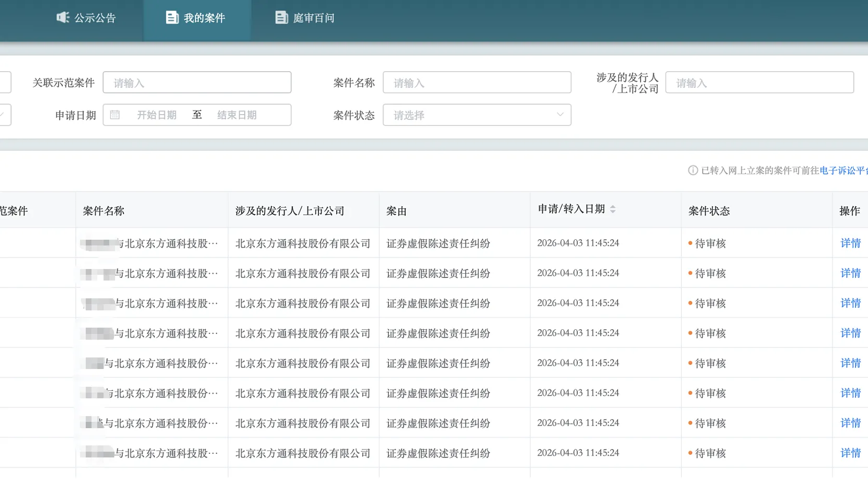The height and width of the screenshot is (481, 868).
Task: Click the 案件名称 input field
Action: [x=477, y=82]
